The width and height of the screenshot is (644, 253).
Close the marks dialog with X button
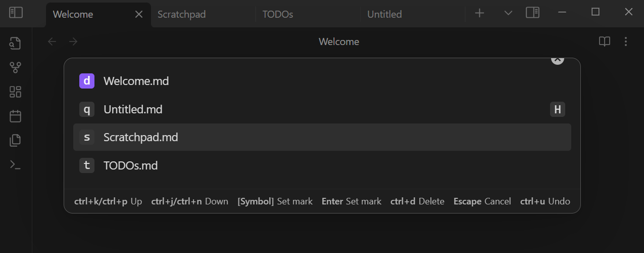pyautogui.click(x=557, y=59)
